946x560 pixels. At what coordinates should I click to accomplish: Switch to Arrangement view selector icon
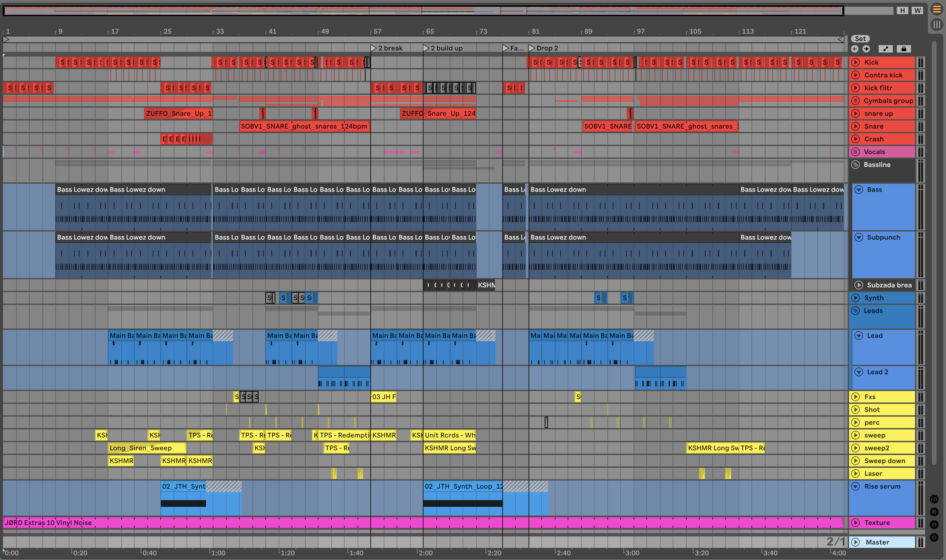(x=937, y=9)
